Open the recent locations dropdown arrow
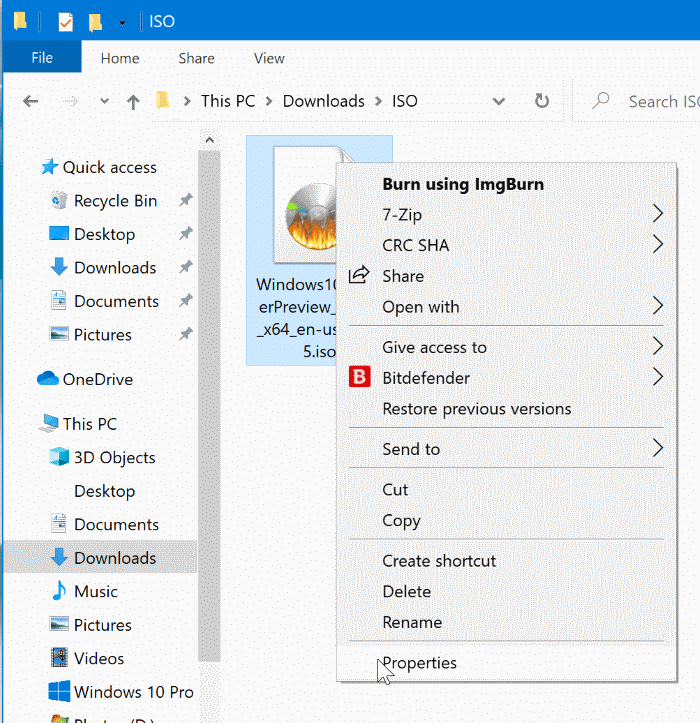Screen dimensions: 700x723 coord(105,101)
